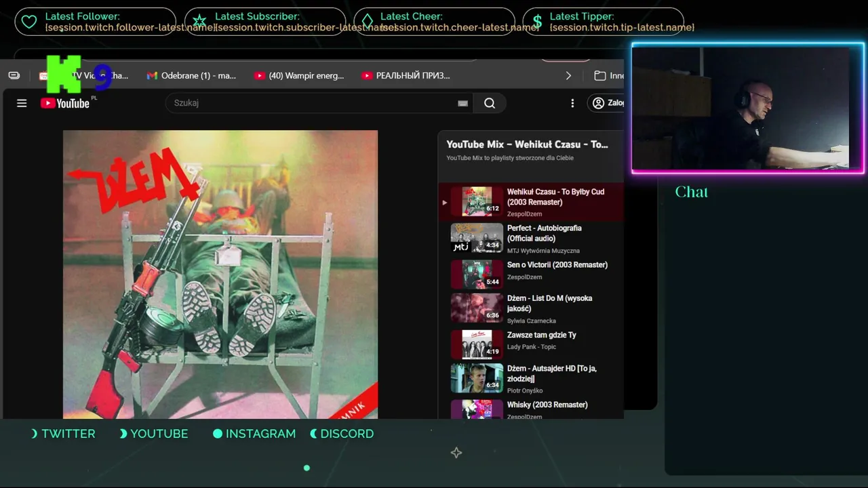This screenshot has height=488, width=868.
Task: Open the on-screen keyboard icon in search box
Action: 462,103
